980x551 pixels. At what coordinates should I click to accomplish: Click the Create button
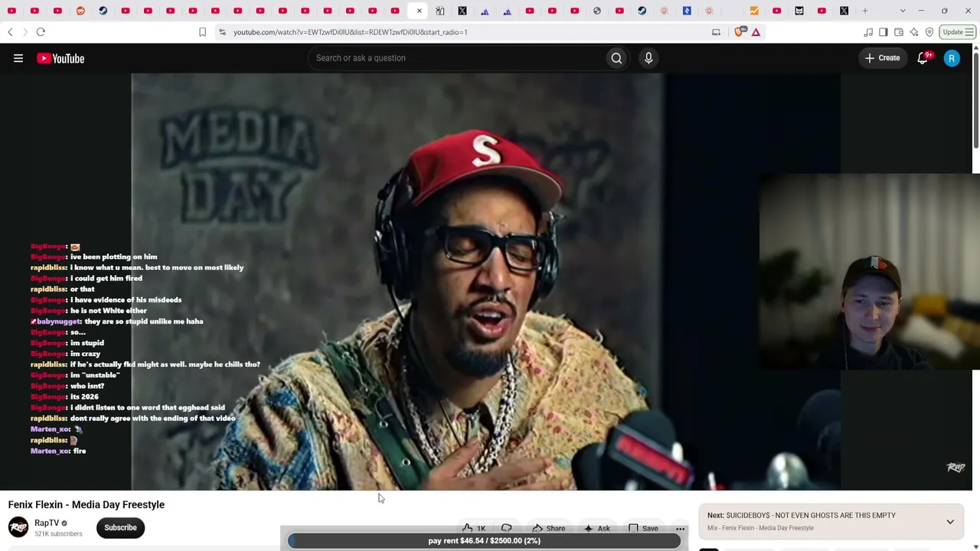tap(882, 58)
